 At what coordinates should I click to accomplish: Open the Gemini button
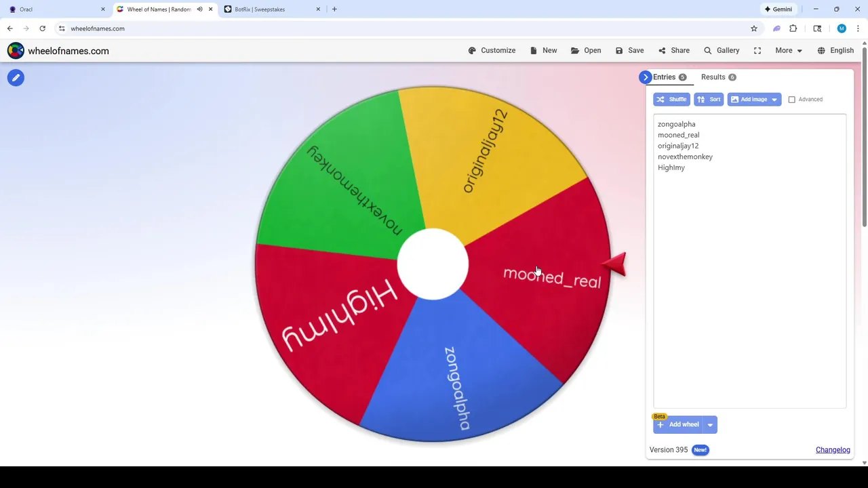778,9
